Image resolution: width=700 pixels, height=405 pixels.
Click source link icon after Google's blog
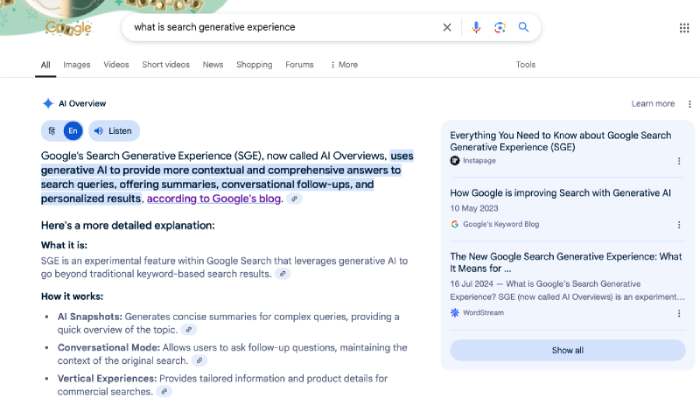coord(294,199)
